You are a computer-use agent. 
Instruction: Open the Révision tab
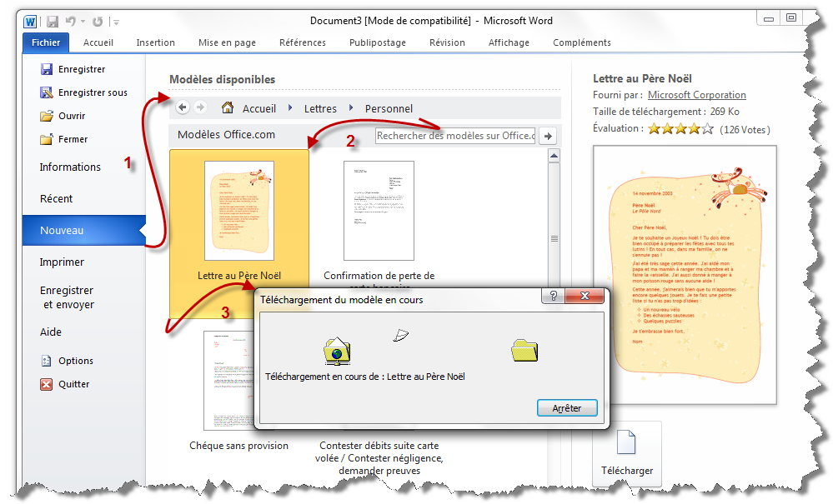tap(447, 42)
